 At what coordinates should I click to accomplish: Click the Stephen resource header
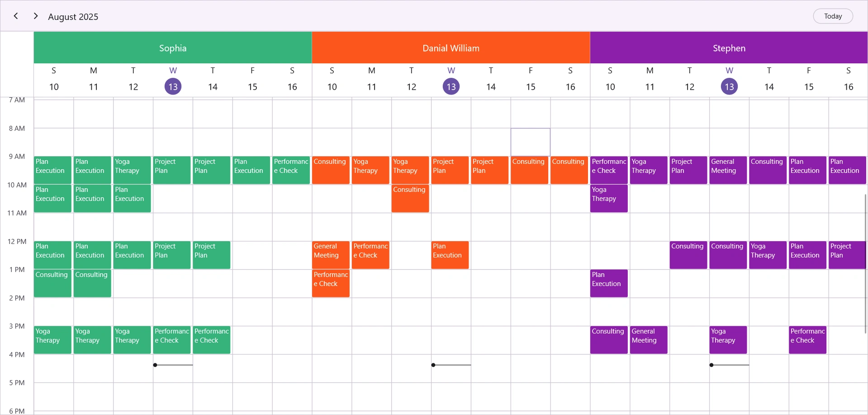729,48
